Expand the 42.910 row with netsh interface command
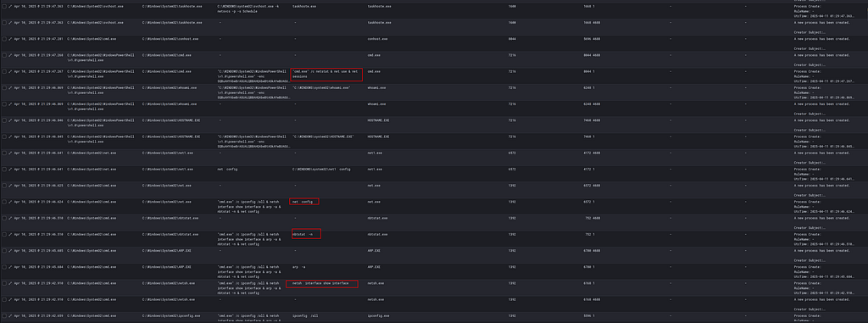Screen dimensions: 868x323 click(x=10, y=283)
